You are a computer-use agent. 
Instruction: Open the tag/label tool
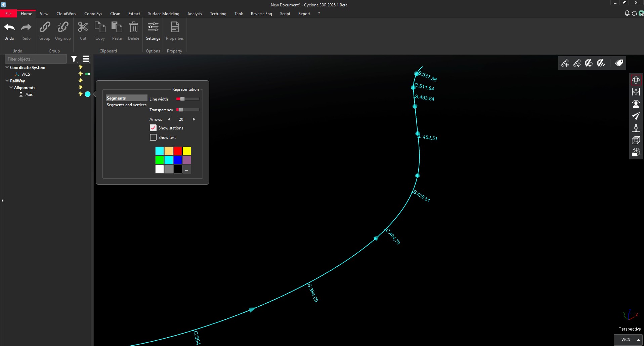point(619,63)
